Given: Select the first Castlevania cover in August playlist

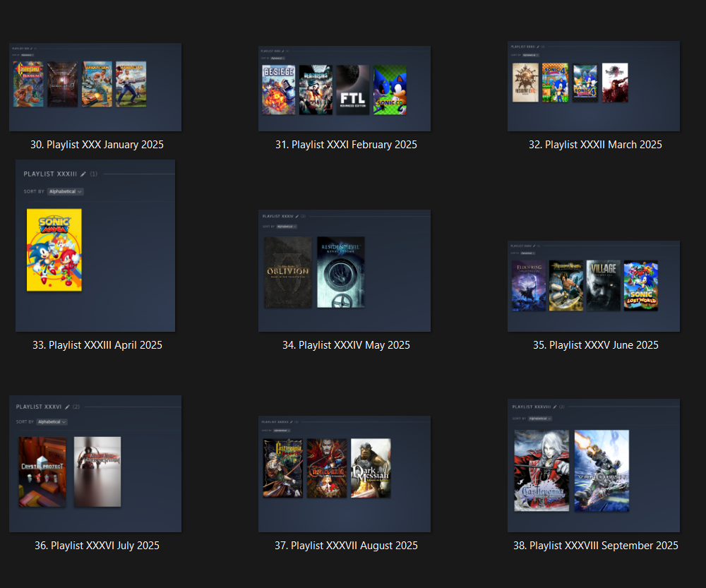Looking at the screenshot, I should pyautogui.click(x=283, y=468).
